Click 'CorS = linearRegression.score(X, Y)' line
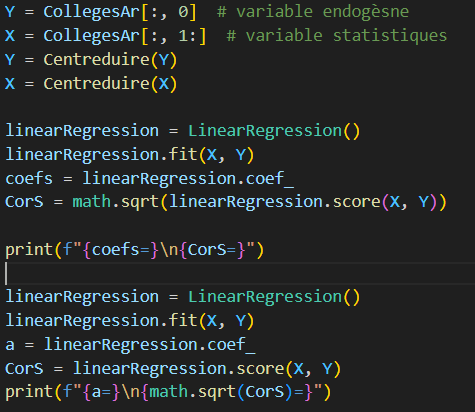Image resolution: width=475 pixels, height=412 pixels. (x=173, y=369)
